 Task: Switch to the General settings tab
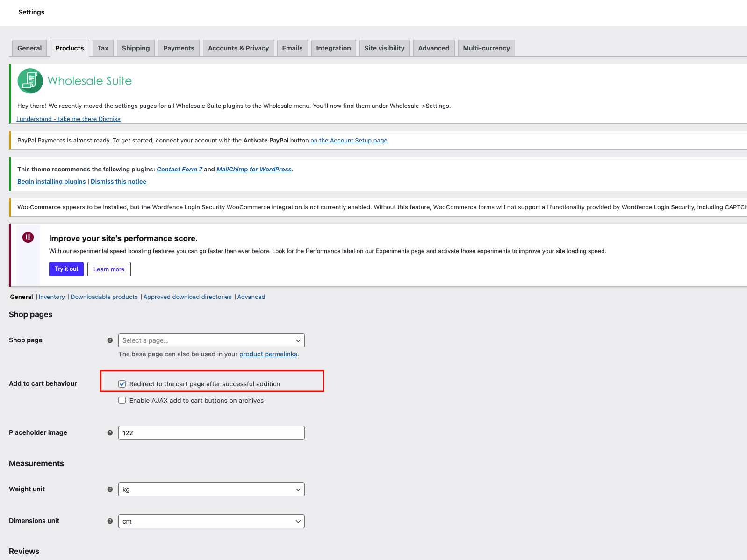pyautogui.click(x=29, y=48)
